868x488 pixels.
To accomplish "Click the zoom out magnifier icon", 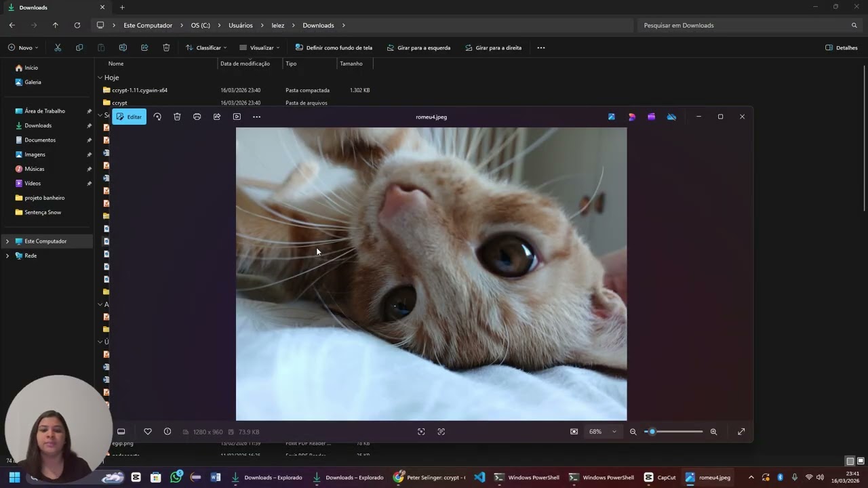I will 633,432.
